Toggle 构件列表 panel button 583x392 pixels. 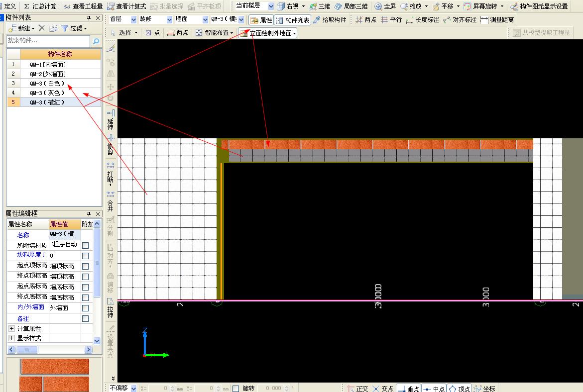[x=293, y=20]
